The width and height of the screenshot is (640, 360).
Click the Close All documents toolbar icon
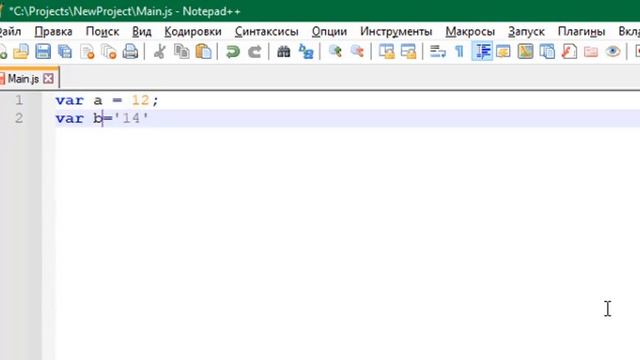(x=109, y=52)
